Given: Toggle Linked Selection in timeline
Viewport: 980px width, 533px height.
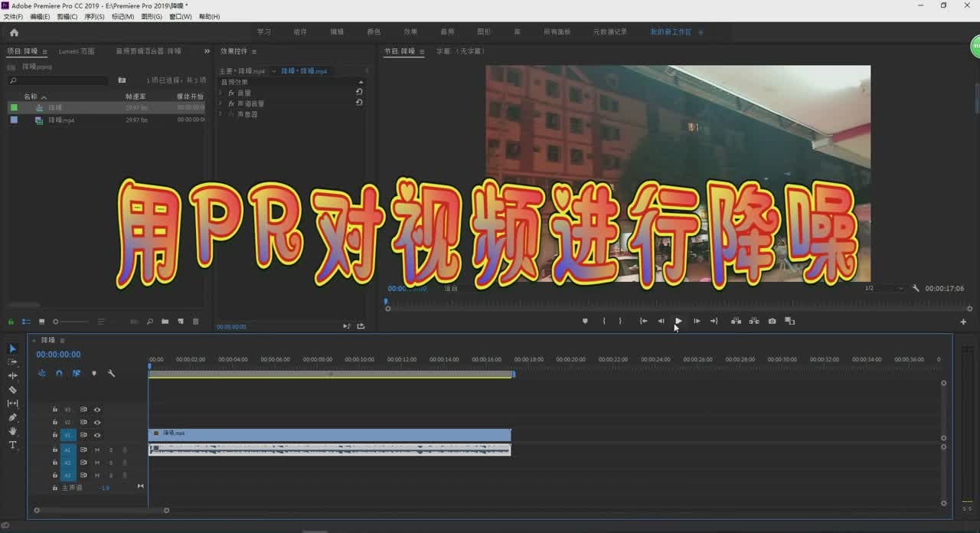Looking at the screenshot, I should pos(77,374).
